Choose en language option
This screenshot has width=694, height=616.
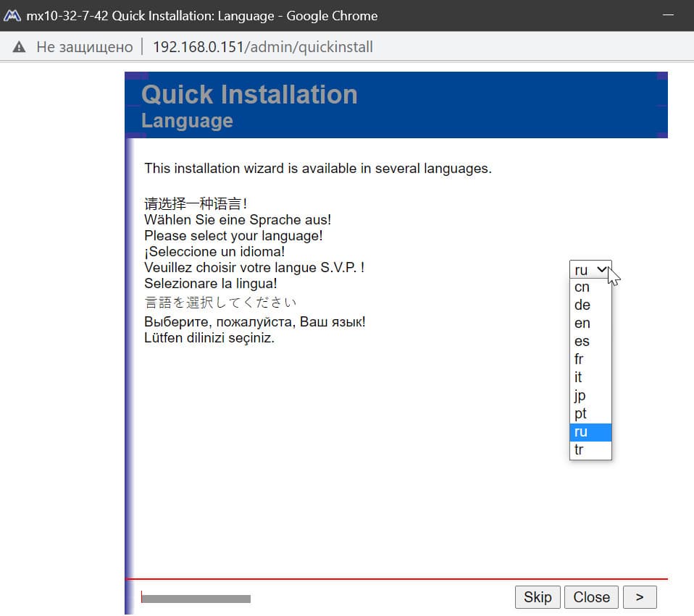pyautogui.click(x=590, y=324)
